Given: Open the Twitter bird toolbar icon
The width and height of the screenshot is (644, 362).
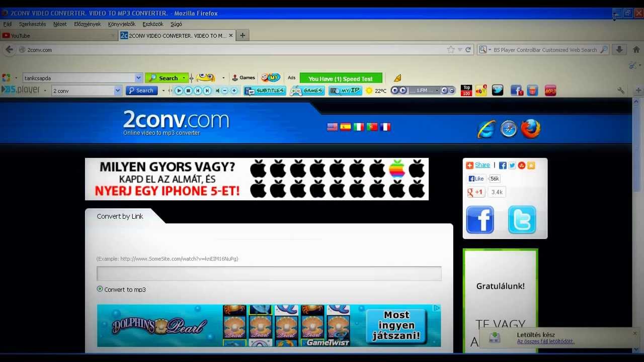Looking at the screenshot, I should coord(498,90).
